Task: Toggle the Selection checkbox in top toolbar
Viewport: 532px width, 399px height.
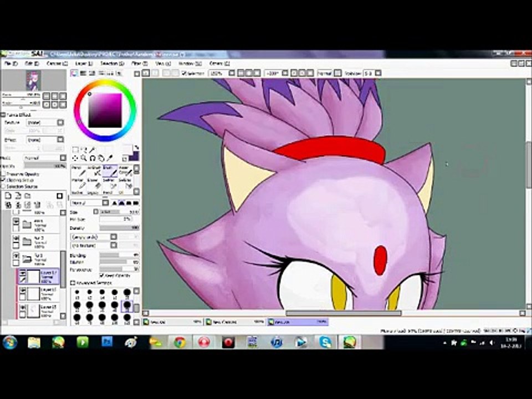Action: click(x=184, y=73)
